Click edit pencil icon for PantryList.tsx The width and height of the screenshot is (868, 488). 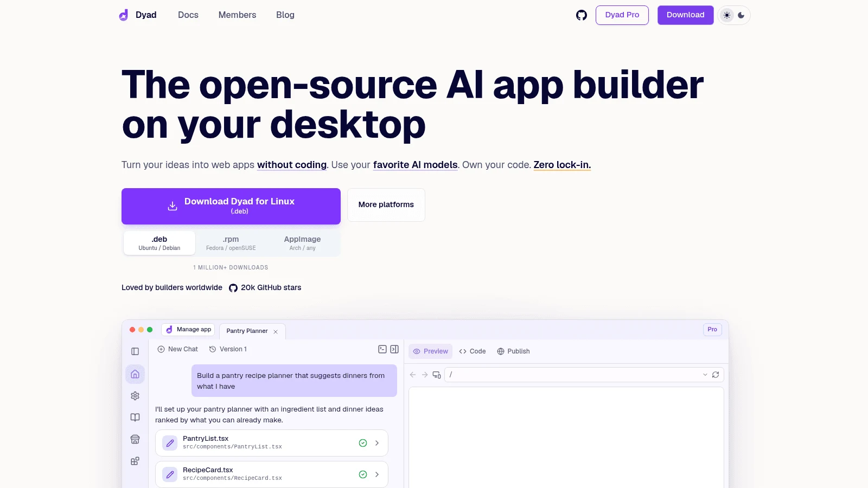pos(170,443)
